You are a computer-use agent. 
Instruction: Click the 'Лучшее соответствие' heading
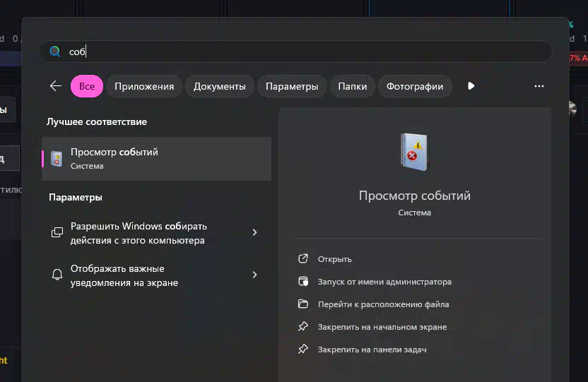[97, 121]
